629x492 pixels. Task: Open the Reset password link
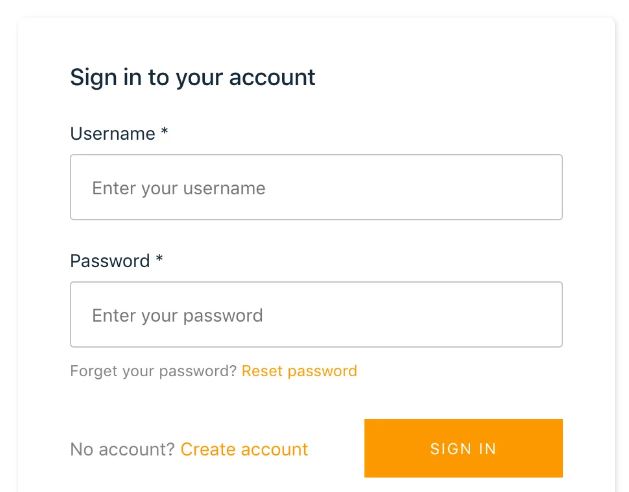[x=299, y=371]
